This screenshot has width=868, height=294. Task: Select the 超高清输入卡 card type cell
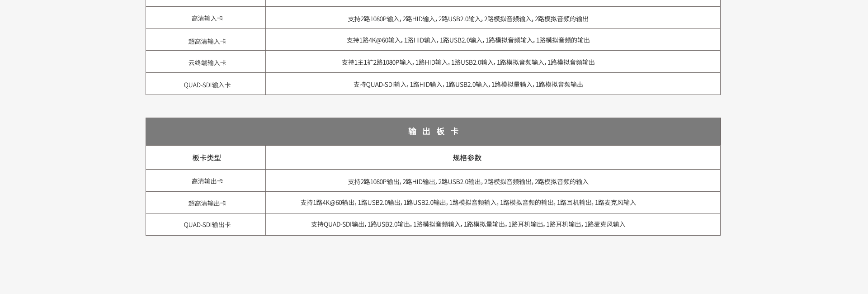click(207, 41)
